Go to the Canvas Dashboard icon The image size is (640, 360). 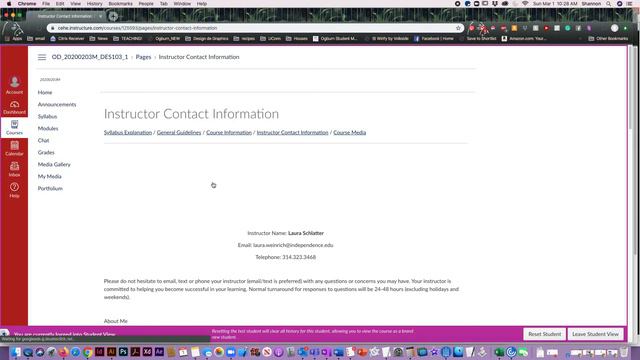14,107
